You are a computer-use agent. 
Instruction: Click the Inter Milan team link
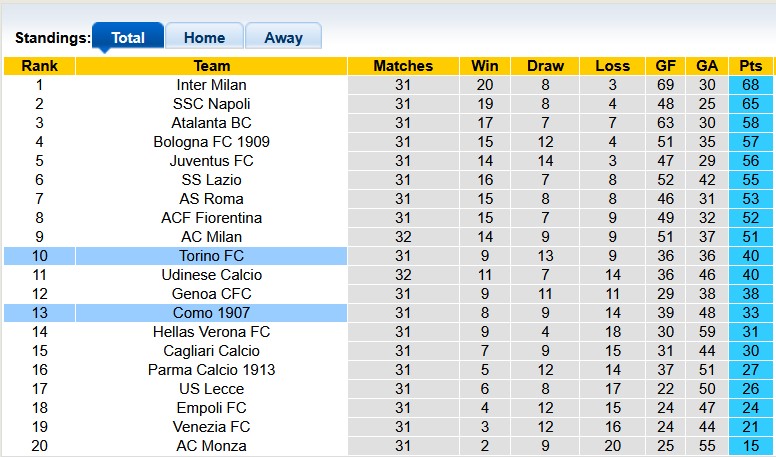211,85
